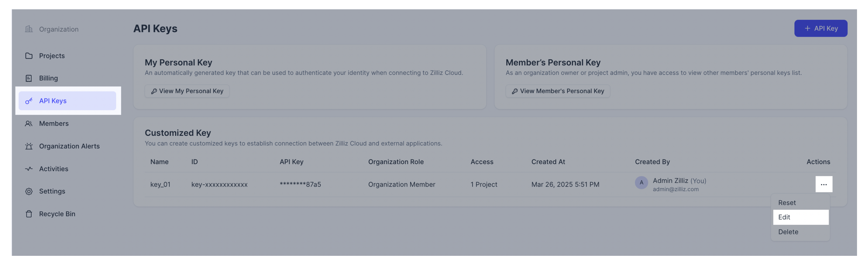The height and width of the screenshot is (266, 868).
Task: Click the Members people icon
Action: pos(29,124)
